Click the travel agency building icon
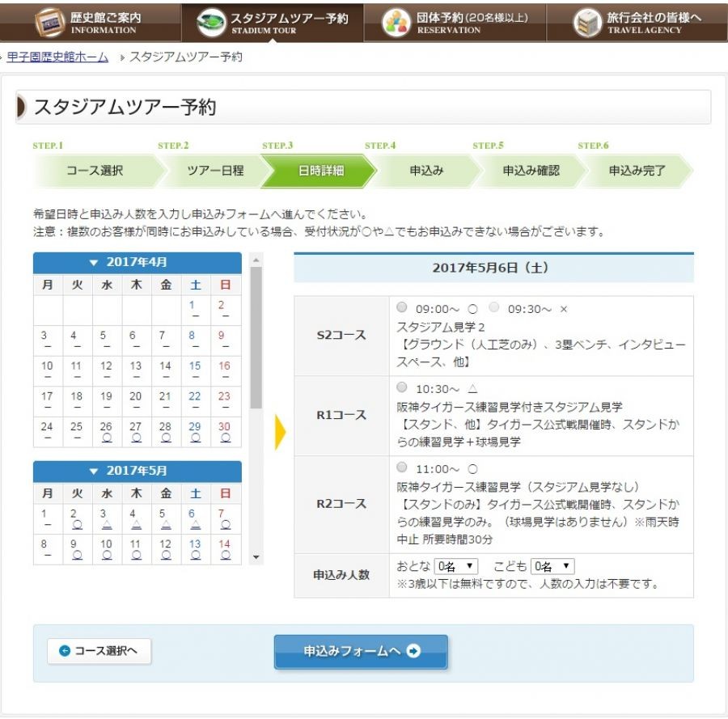Screen dimensions: 728x719 (x=587, y=23)
